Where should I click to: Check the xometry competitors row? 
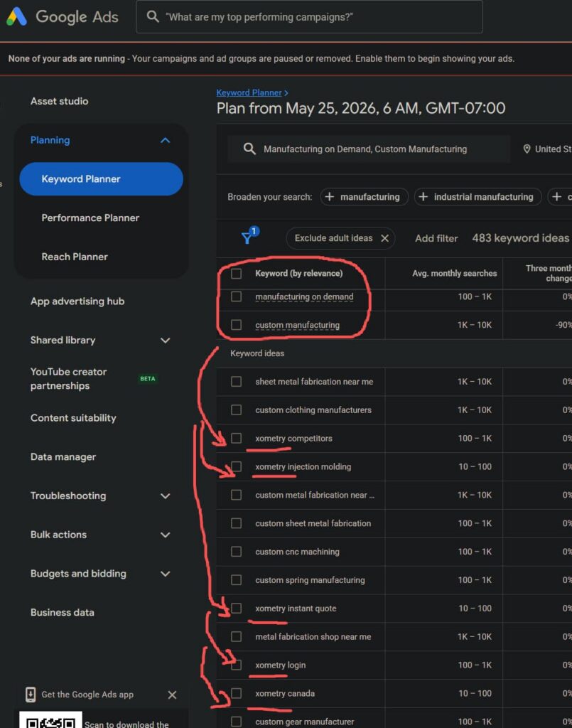pos(236,438)
